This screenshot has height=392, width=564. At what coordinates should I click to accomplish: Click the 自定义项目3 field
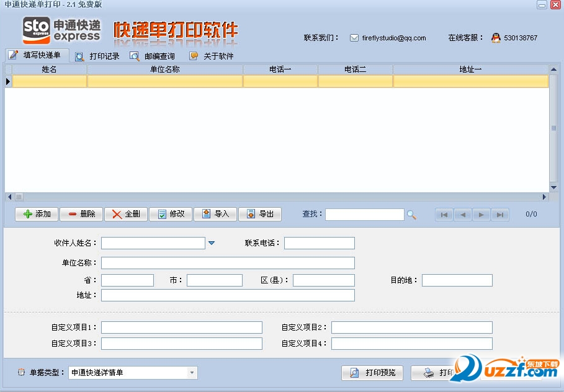click(182, 344)
